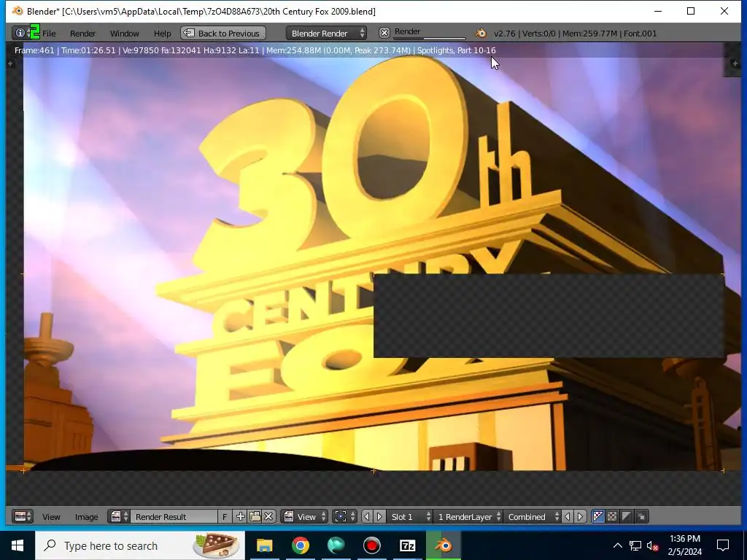
Task: Click the Blender logo beside version info
Action: [x=481, y=33]
